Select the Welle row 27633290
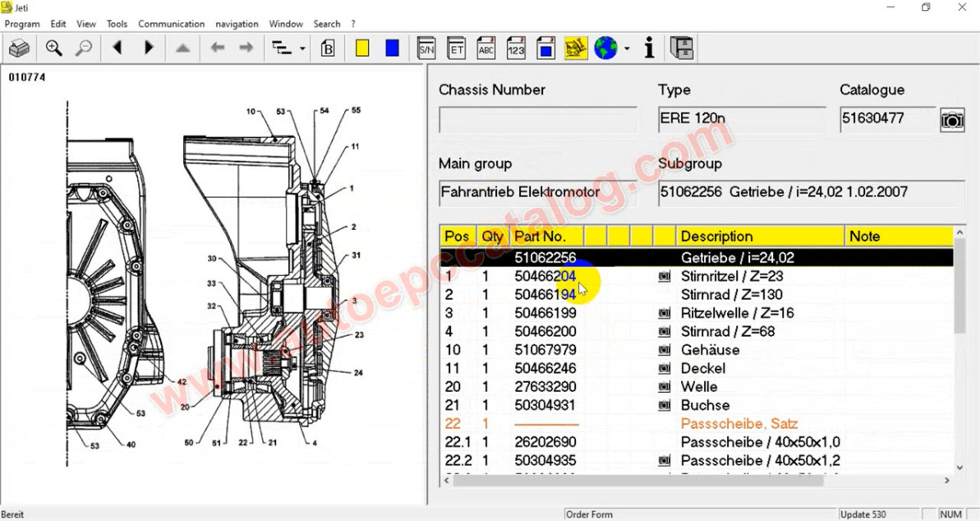This screenshot has height=521, width=980. (697, 387)
